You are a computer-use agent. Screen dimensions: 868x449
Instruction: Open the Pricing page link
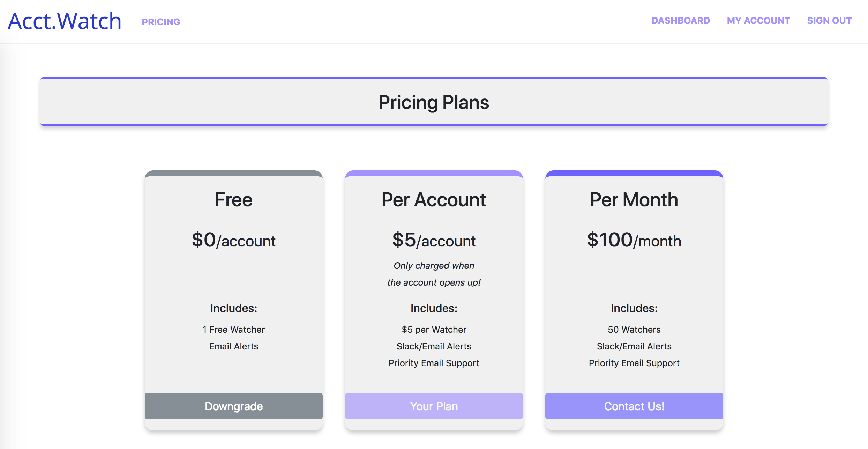161,22
